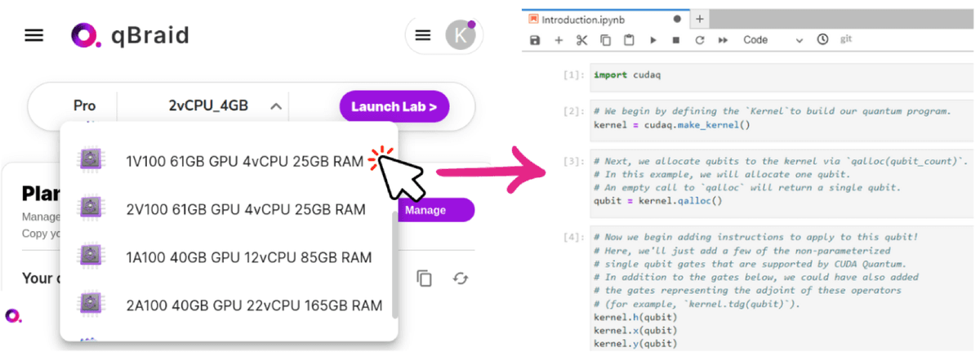Click the chip icon for 1V100 option
980x357 pixels.
tap(89, 161)
